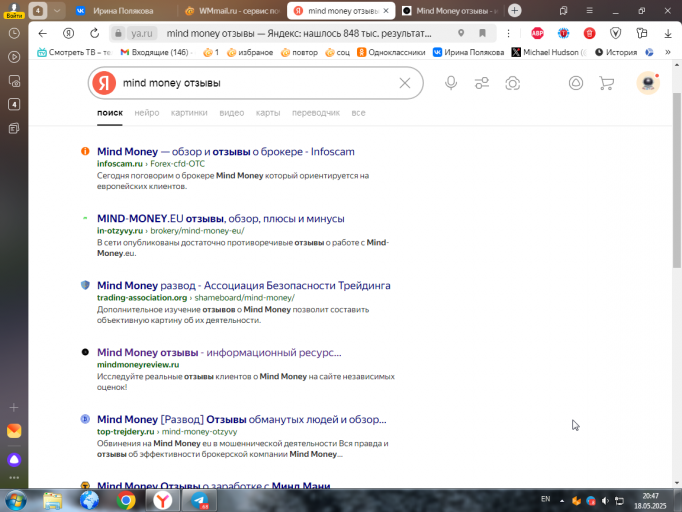Open Смотреть ТВ bookmark
682x512 pixels.
(x=74, y=52)
